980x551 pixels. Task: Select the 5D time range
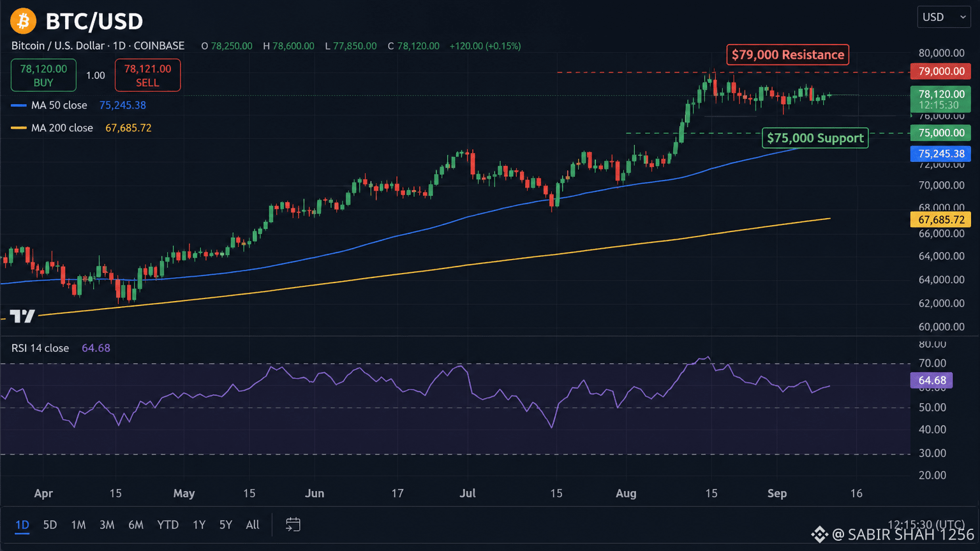pyautogui.click(x=50, y=525)
